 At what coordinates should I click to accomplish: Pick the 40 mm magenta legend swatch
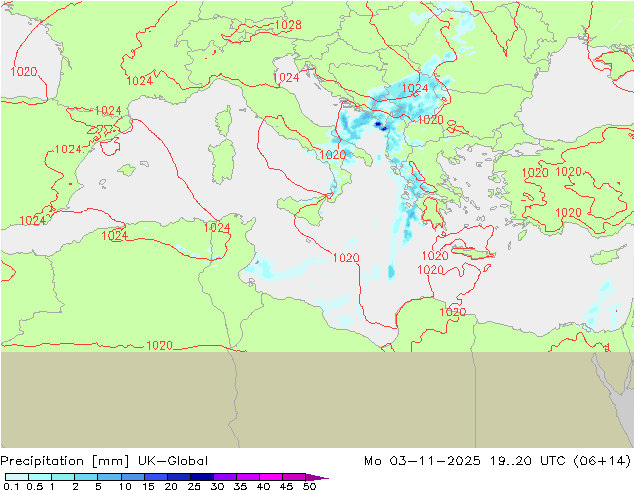tap(271, 477)
